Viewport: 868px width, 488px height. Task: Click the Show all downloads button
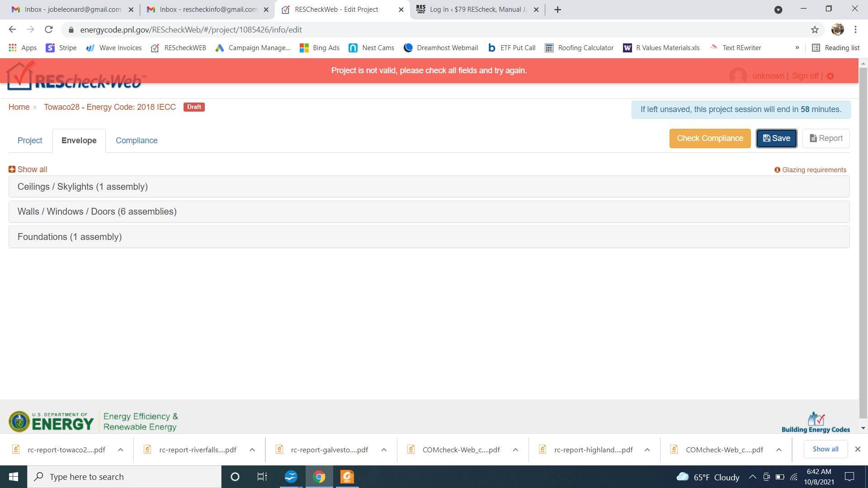[x=826, y=449]
